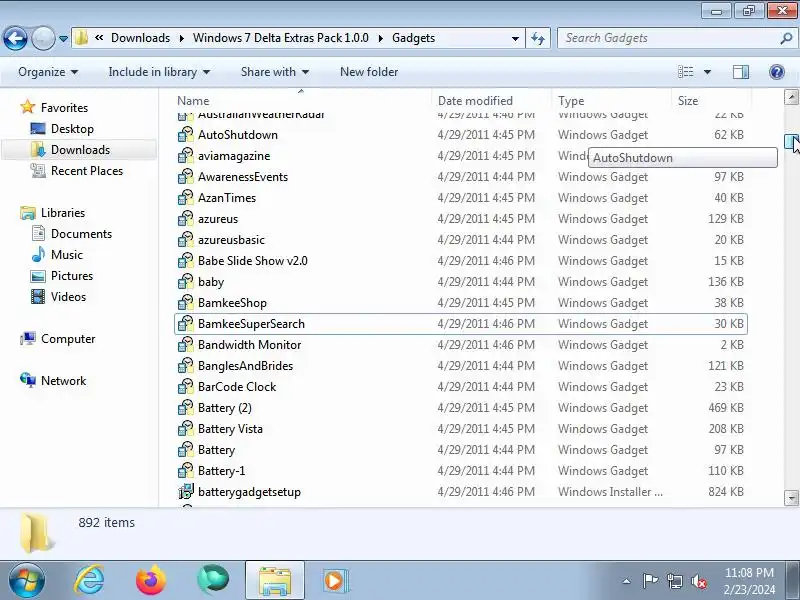This screenshot has height=600, width=800.
Task: Select the AutoShutdown gadget icon
Action: [186, 135]
